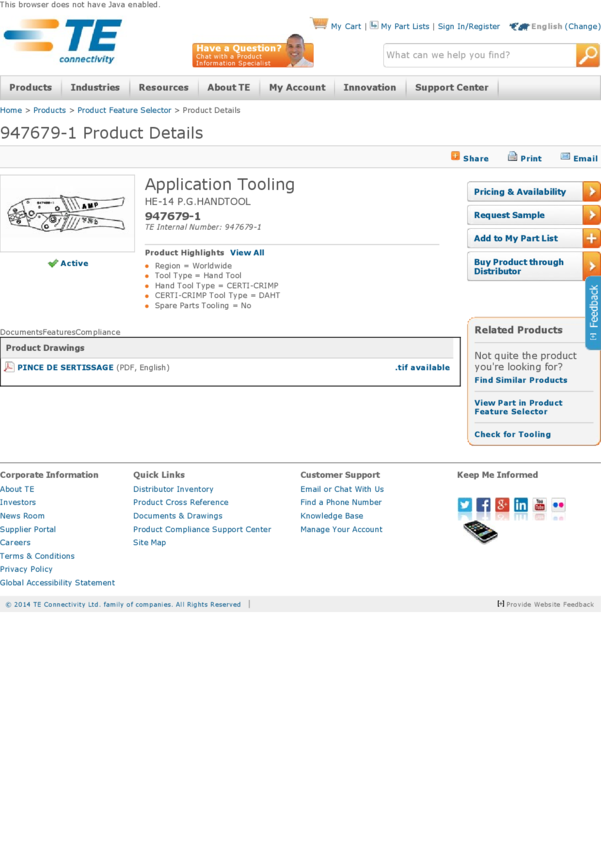The image size is (601, 850).
Task: Click Sign In/Register
Action: point(469,26)
